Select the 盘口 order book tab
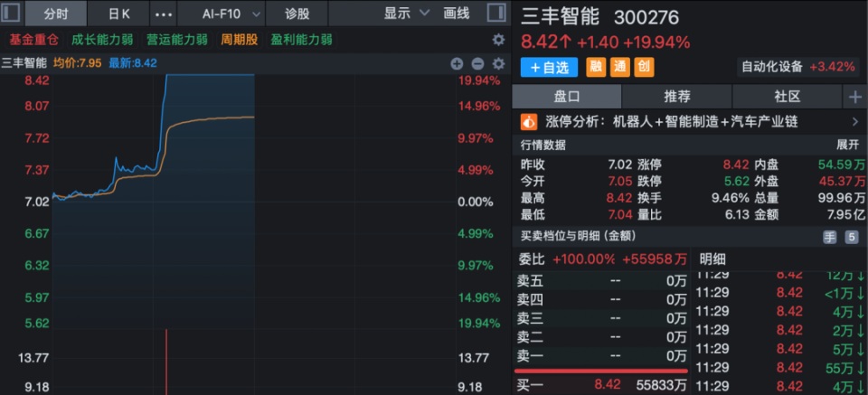The width and height of the screenshot is (868, 395). (x=567, y=97)
